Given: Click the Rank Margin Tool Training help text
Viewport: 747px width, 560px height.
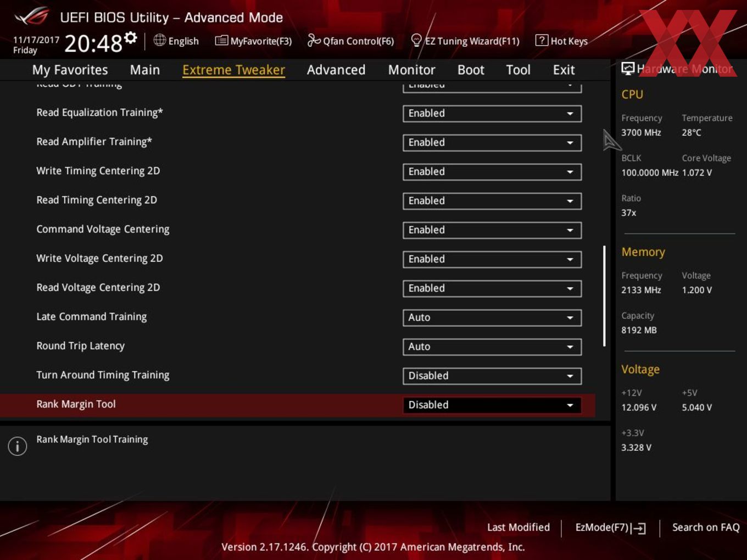Looking at the screenshot, I should point(92,439).
